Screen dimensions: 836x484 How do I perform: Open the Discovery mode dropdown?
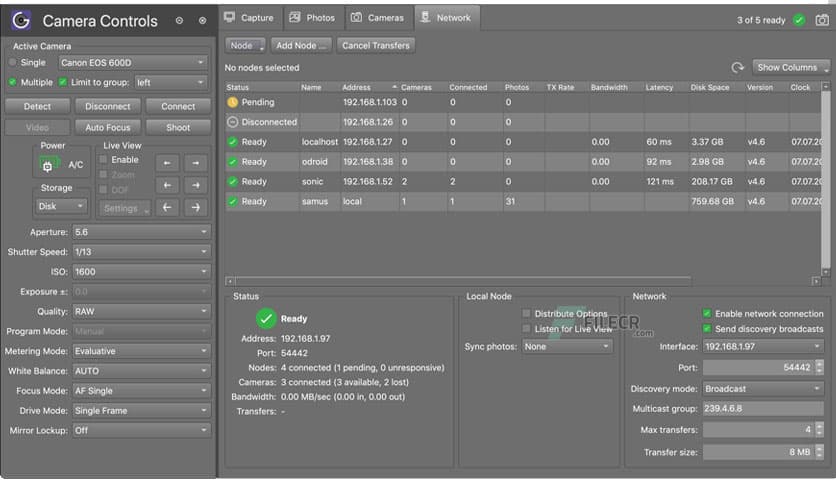click(x=763, y=389)
